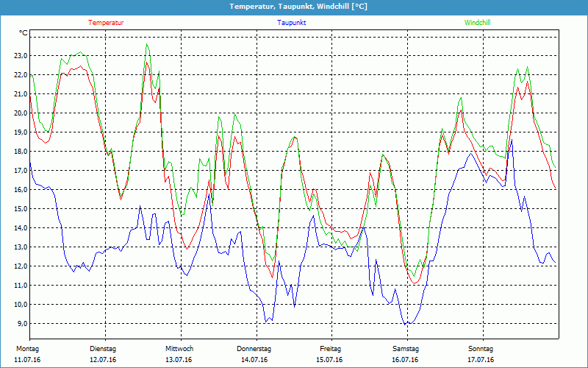
Task: Click the blue Taupunkt legend label
Action: [291, 23]
